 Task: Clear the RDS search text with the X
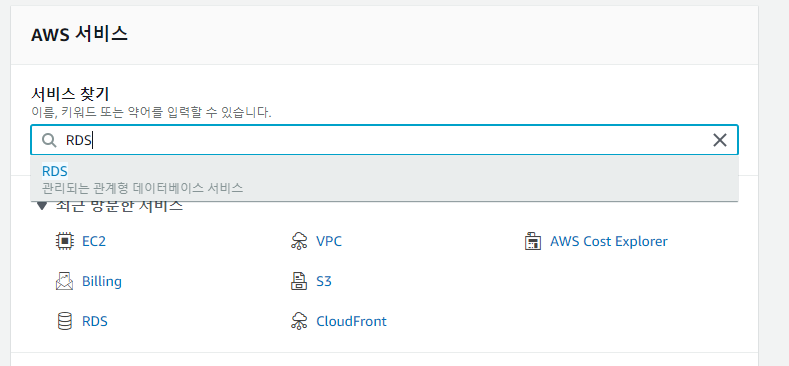click(x=720, y=140)
